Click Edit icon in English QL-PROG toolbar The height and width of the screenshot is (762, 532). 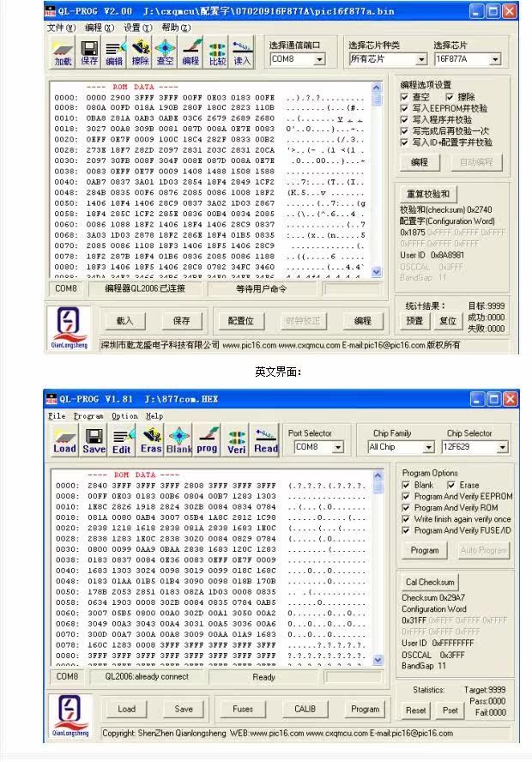(x=123, y=440)
